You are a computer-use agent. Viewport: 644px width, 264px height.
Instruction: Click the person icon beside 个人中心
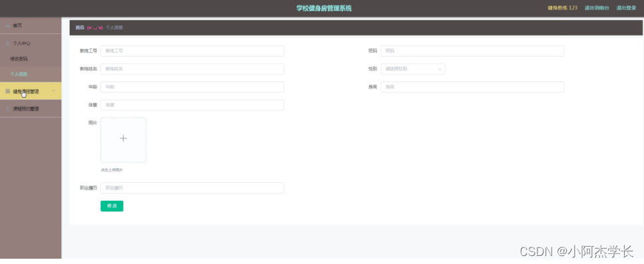click(8, 43)
